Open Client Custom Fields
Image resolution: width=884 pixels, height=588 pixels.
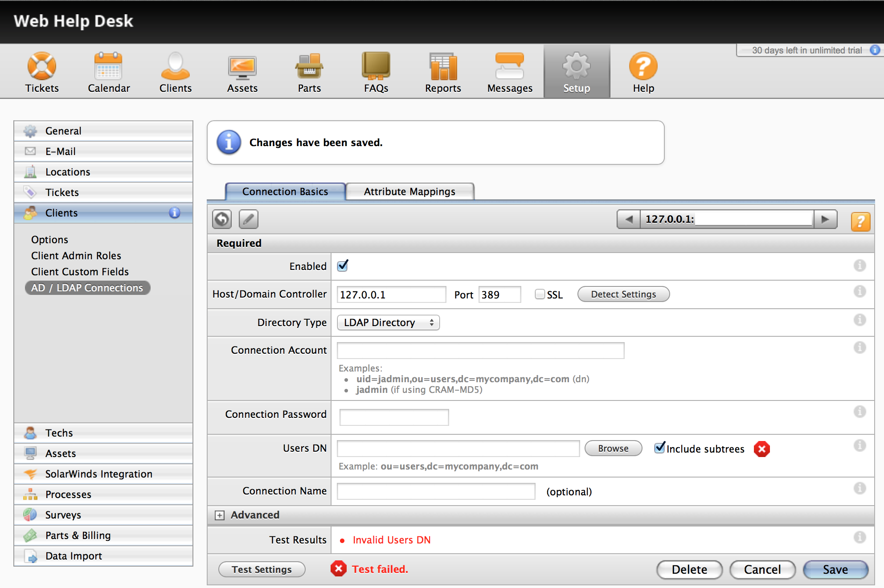(x=80, y=272)
